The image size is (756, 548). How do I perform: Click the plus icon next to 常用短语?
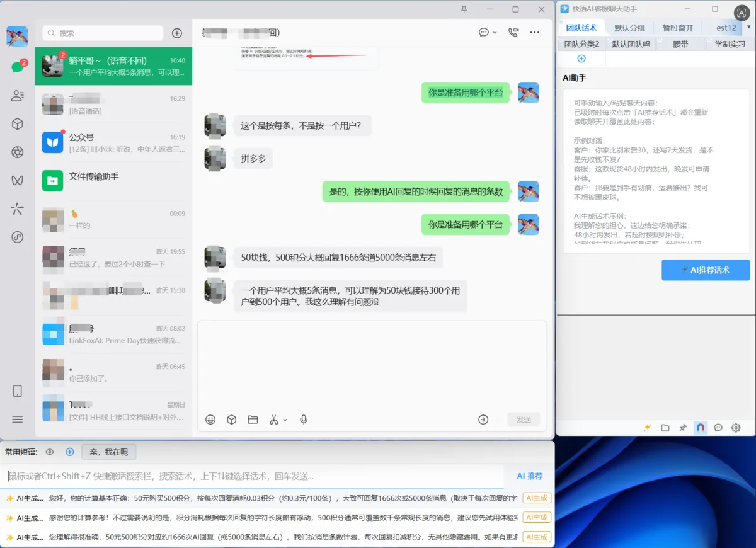(70, 452)
